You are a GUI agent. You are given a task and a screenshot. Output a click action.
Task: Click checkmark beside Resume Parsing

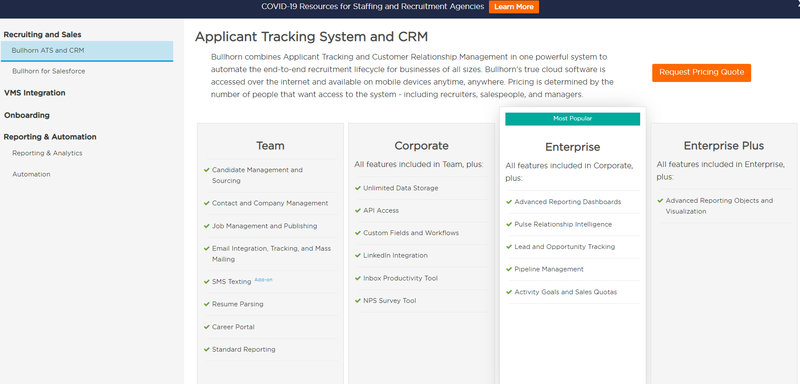pos(207,304)
